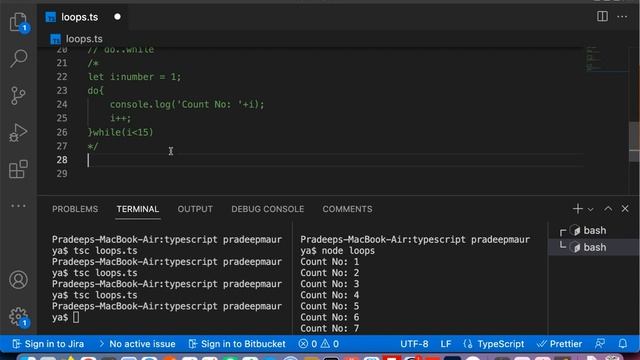Open notifications bell
The image size is (640, 360).
(x=623, y=344)
